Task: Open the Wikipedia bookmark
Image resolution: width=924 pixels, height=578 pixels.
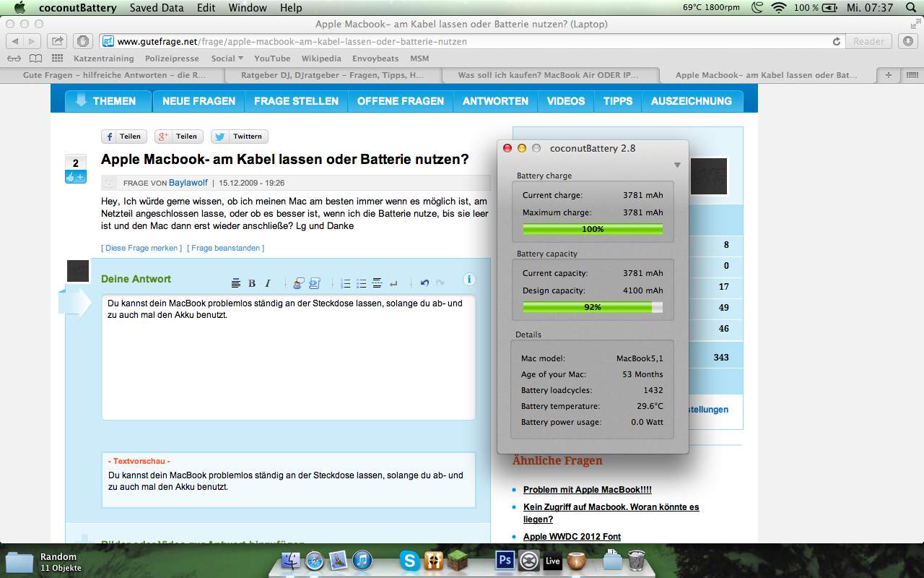Action: (x=321, y=59)
